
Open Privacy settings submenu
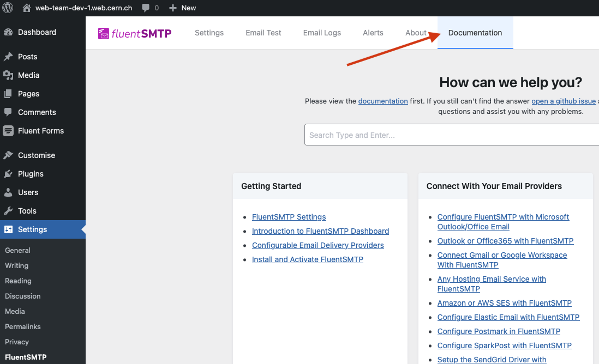tap(17, 342)
